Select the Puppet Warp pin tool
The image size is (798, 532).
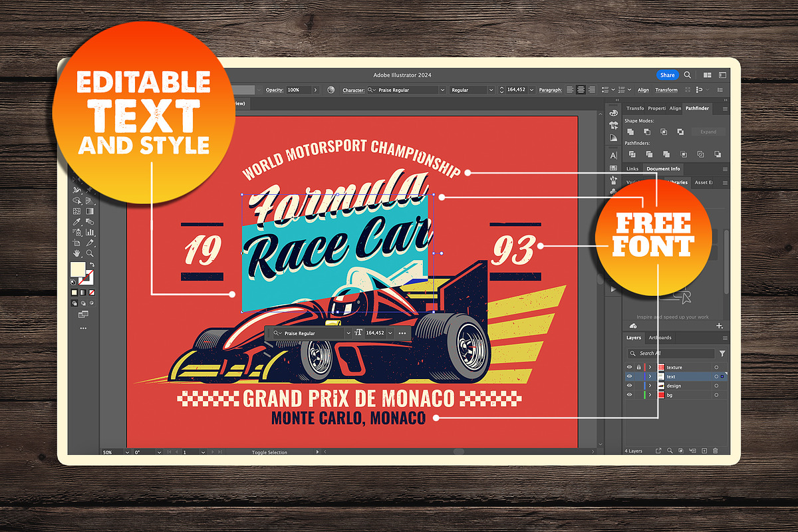[90, 190]
